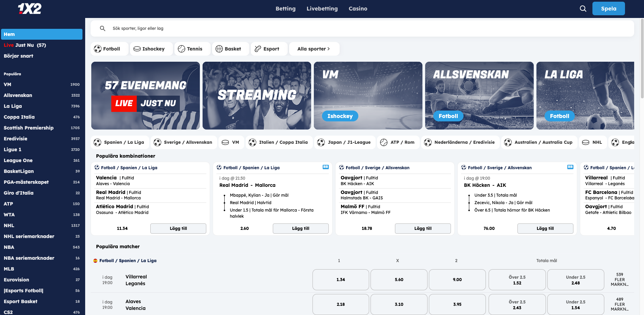Open the Alla sporter dropdown

pyautogui.click(x=314, y=49)
